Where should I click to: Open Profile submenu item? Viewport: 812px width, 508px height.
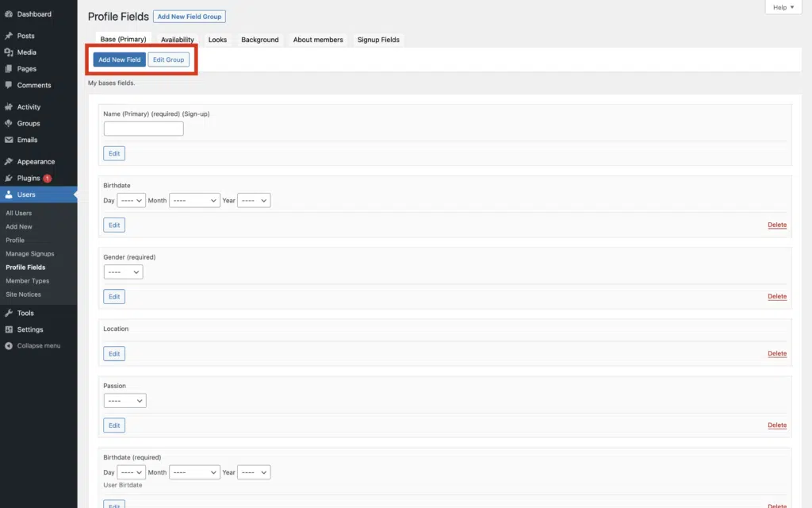click(15, 240)
